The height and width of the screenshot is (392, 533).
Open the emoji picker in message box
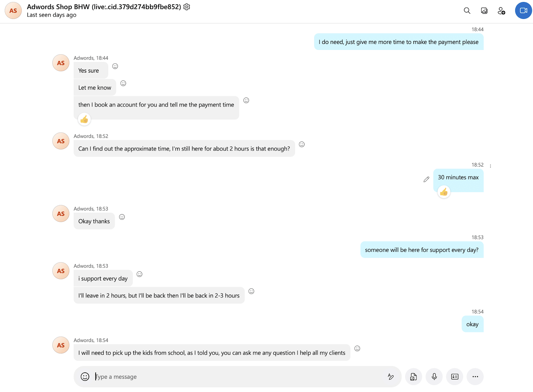pyautogui.click(x=85, y=376)
